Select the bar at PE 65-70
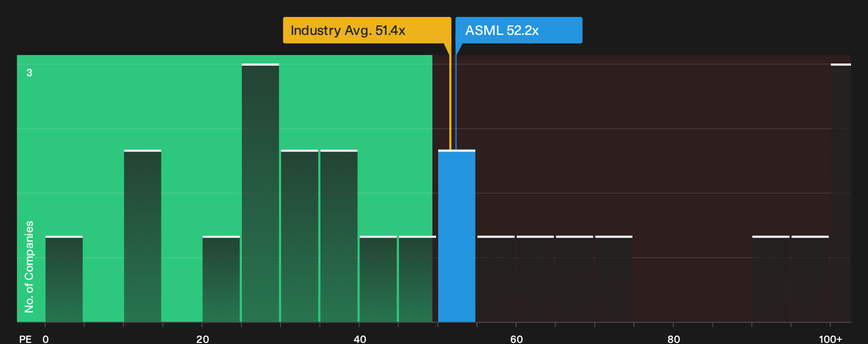This screenshot has width=868, height=344. pos(574,279)
